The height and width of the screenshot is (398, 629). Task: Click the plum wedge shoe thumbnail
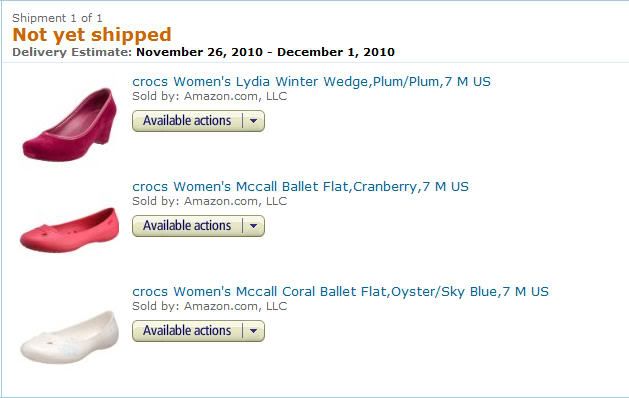tap(70, 124)
